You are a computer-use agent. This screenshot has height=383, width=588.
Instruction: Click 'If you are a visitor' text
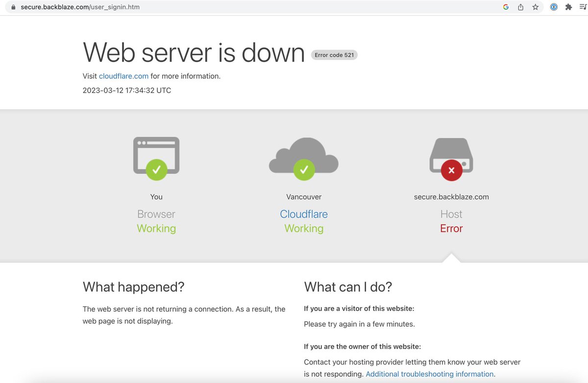coord(359,309)
